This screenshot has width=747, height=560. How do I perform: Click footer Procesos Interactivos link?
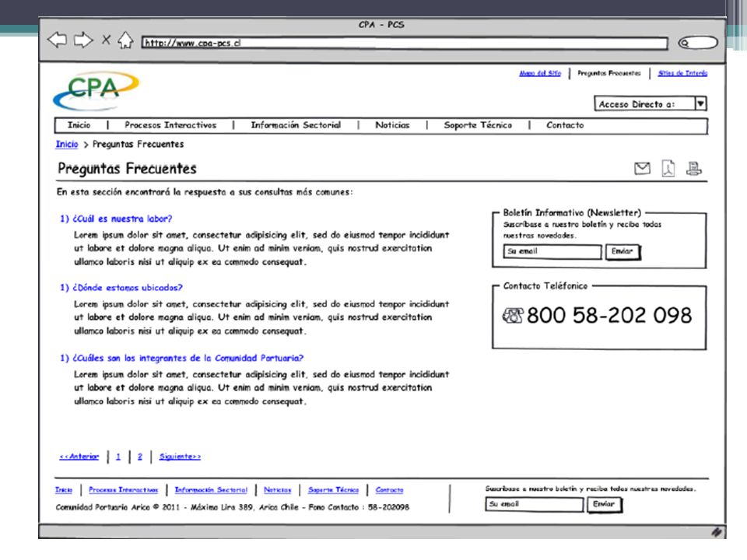[x=124, y=490]
